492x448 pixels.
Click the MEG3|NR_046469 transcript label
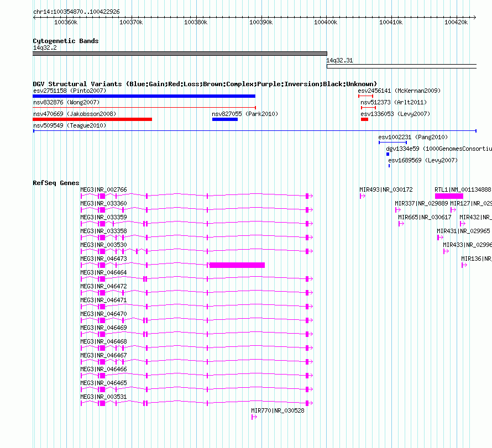[103, 328]
